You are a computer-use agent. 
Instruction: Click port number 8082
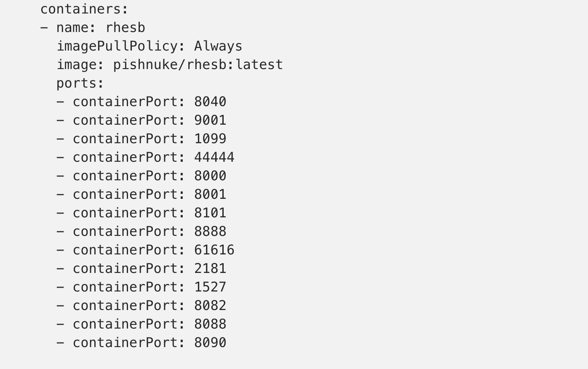coord(210,305)
